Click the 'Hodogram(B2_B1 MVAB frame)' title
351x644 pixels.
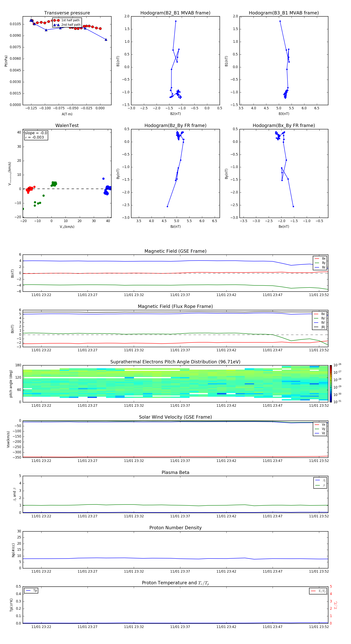175,13
